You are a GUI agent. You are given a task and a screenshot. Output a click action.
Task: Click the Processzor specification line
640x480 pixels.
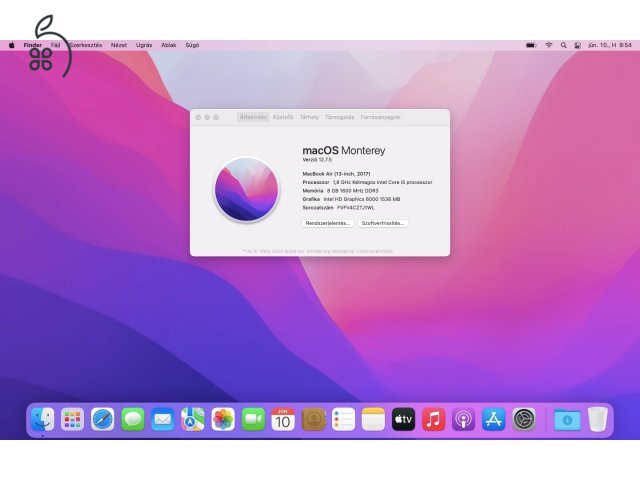click(x=367, y=182)
